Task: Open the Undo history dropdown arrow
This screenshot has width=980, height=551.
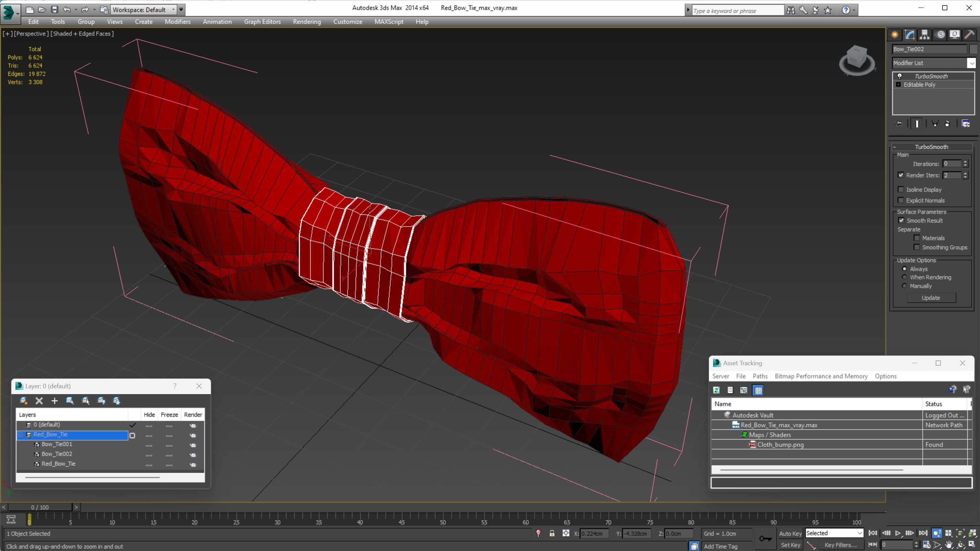Action: point(76,10)
